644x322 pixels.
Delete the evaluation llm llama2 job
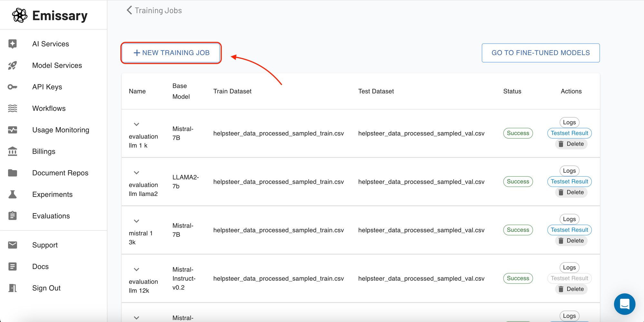click(571, 192)
